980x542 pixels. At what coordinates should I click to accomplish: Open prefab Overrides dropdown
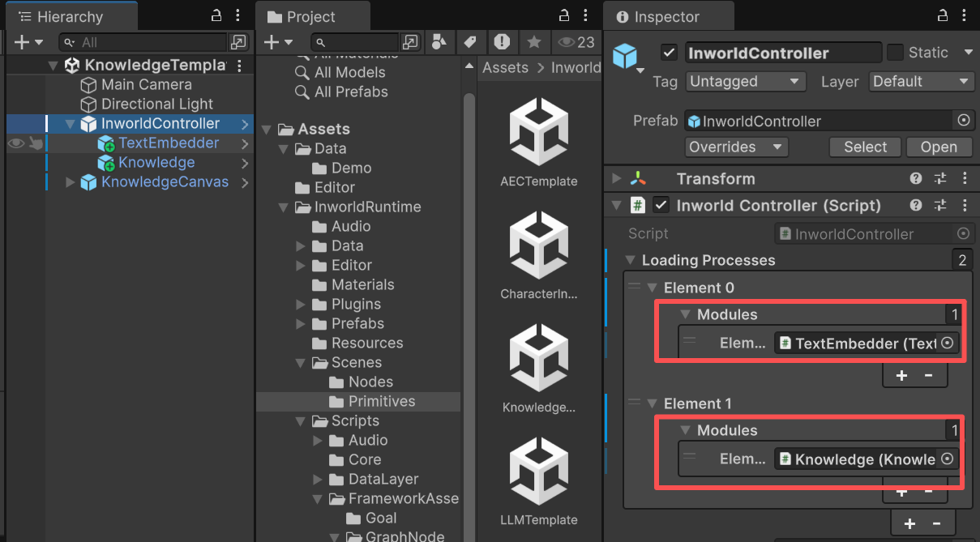coord(737,147)
